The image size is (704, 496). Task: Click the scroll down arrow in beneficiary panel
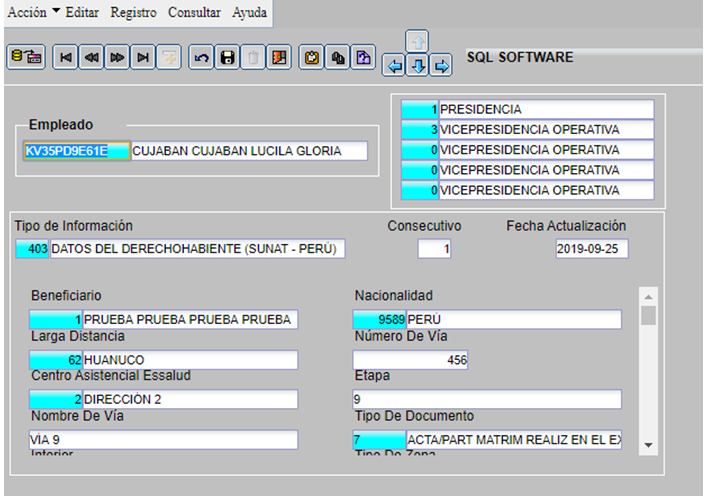coord(648,444)
